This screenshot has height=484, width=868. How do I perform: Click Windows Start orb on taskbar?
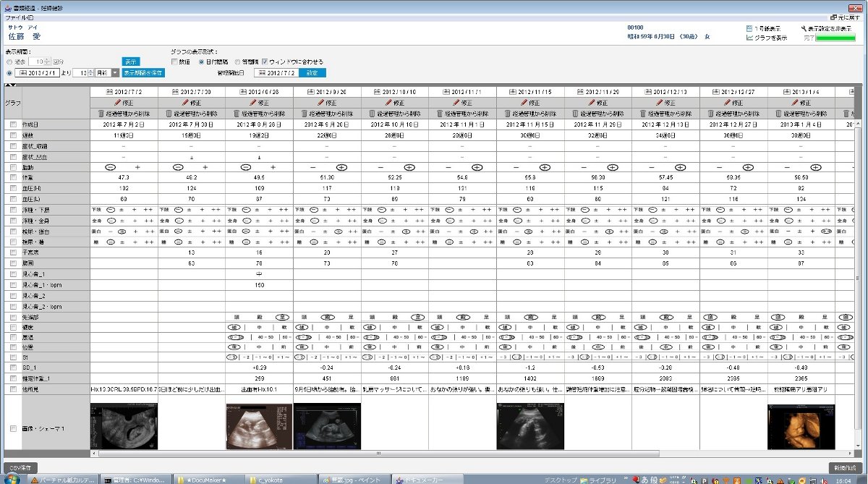pyautogui.click(x=12, y=478)
